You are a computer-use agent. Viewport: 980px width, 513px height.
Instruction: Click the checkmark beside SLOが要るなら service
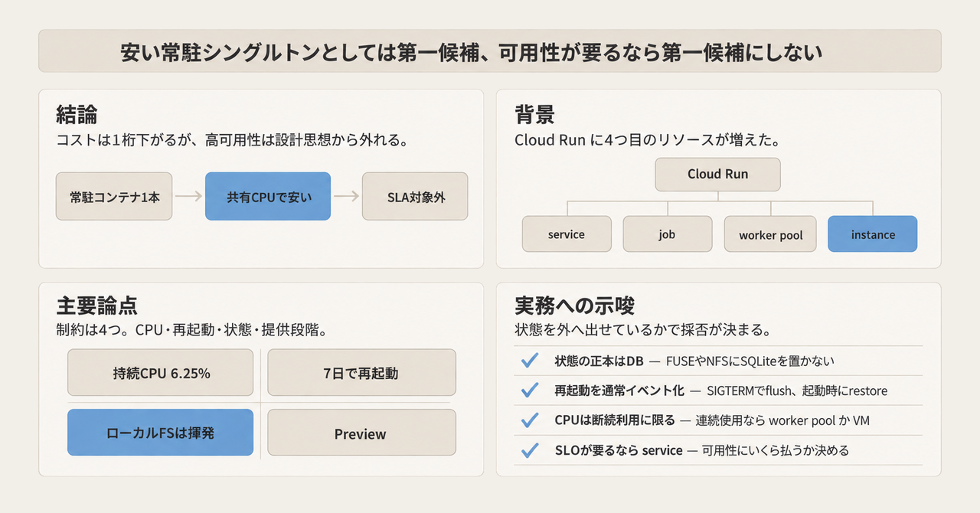tap(528, 450)
